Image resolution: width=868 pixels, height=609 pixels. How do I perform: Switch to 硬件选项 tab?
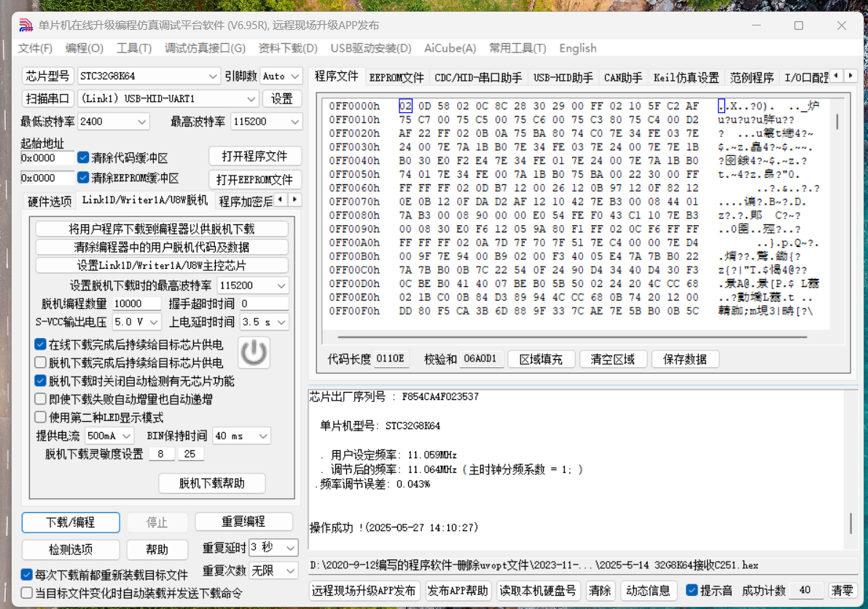click(x=50, y=201)
